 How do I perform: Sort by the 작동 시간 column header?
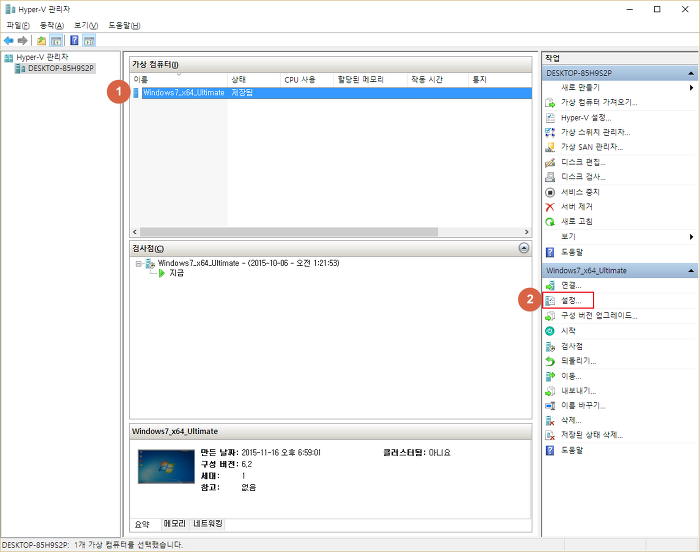[438, 79]
